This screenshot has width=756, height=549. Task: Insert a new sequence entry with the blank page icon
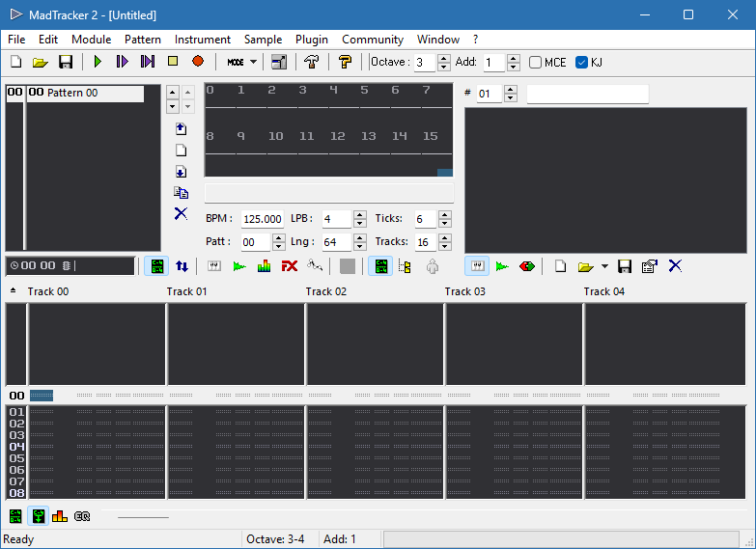(x=181, y=151)
